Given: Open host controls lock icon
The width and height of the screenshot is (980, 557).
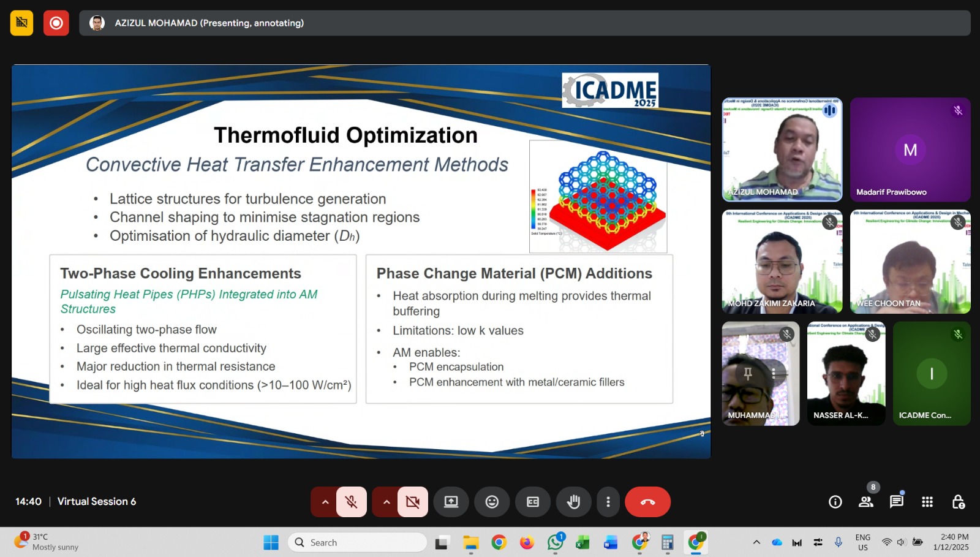Looking at the screenshot, I should (x=958, y=502).
